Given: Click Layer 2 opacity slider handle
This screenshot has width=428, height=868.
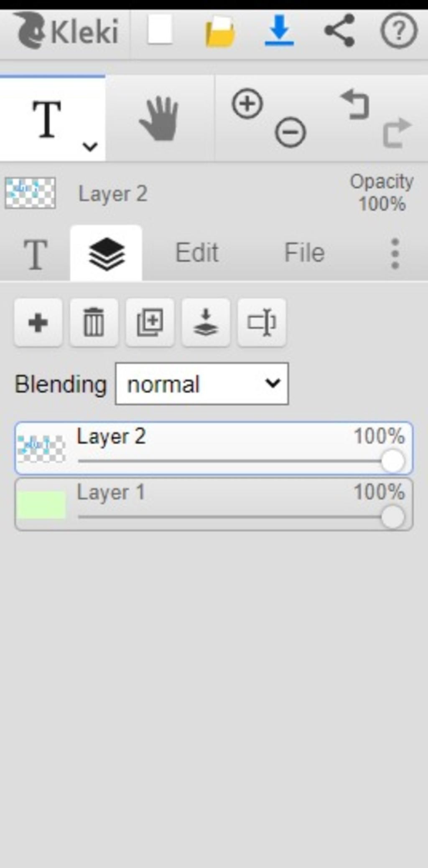Looking at the screenshot, I should [393, 461].
